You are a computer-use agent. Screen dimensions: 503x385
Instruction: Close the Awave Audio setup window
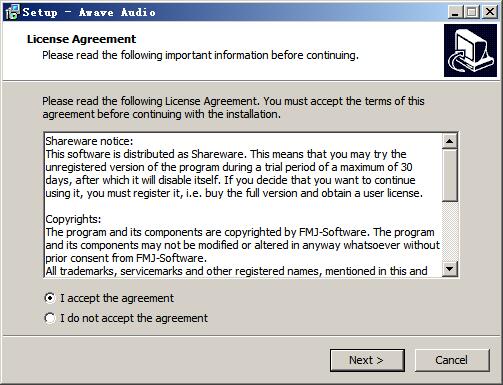(x=489, y=12)
